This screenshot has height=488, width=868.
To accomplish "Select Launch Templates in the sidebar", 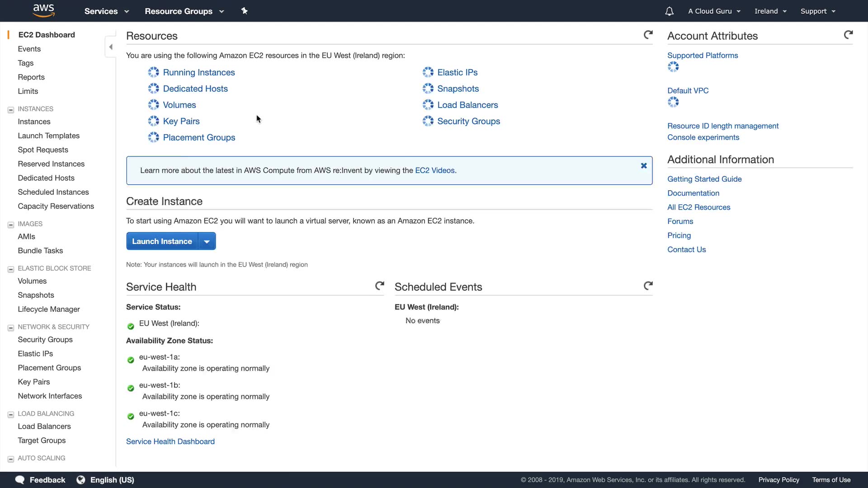I will [48, 136].
